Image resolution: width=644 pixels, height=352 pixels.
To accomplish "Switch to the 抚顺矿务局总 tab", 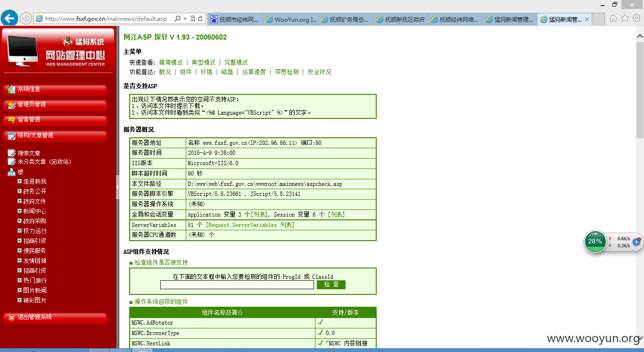I will point(345,19).
